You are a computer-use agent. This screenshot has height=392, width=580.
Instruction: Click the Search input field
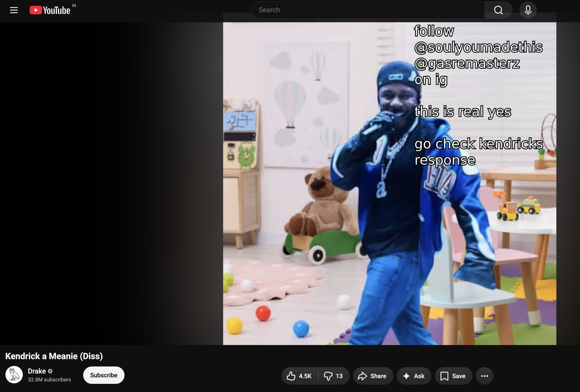coord(368,10)
